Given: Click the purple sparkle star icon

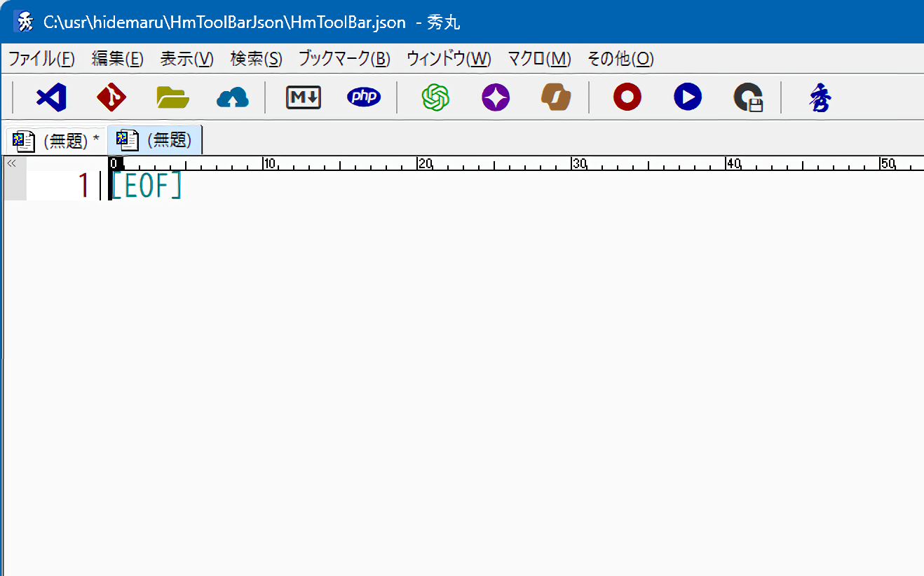Looking at the screenshot, I should (x=496, y=97).
